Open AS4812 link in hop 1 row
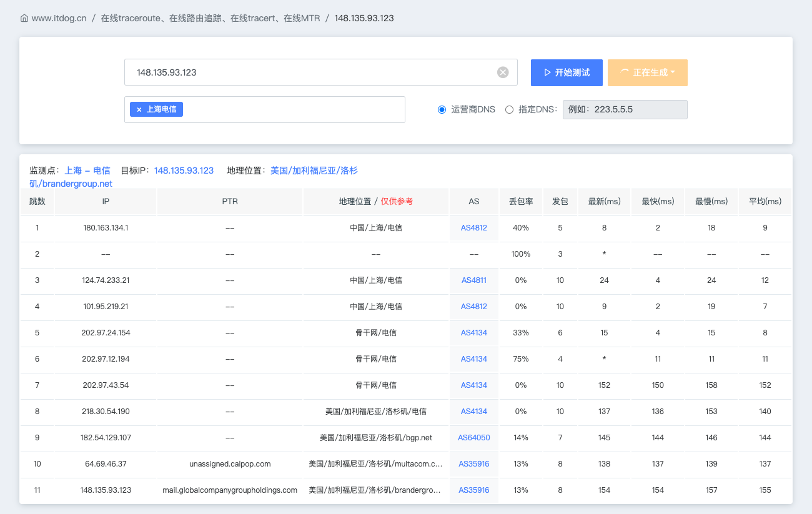Screen dimensions: 812x514 click(x=474, y=228)
